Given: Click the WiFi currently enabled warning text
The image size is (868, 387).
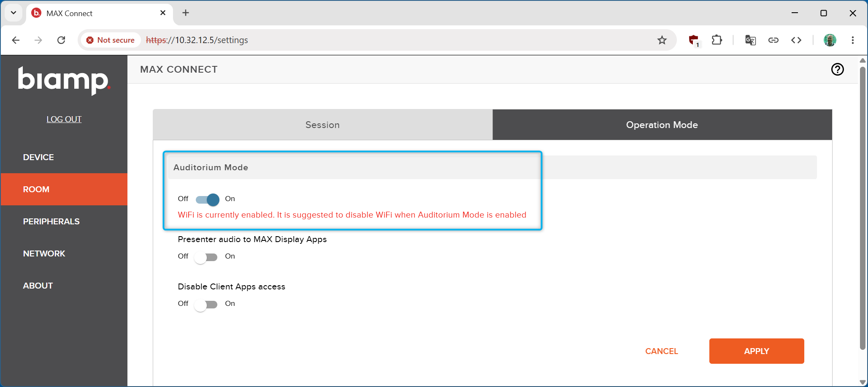Looking at the screenshot, I should (352, 215).
